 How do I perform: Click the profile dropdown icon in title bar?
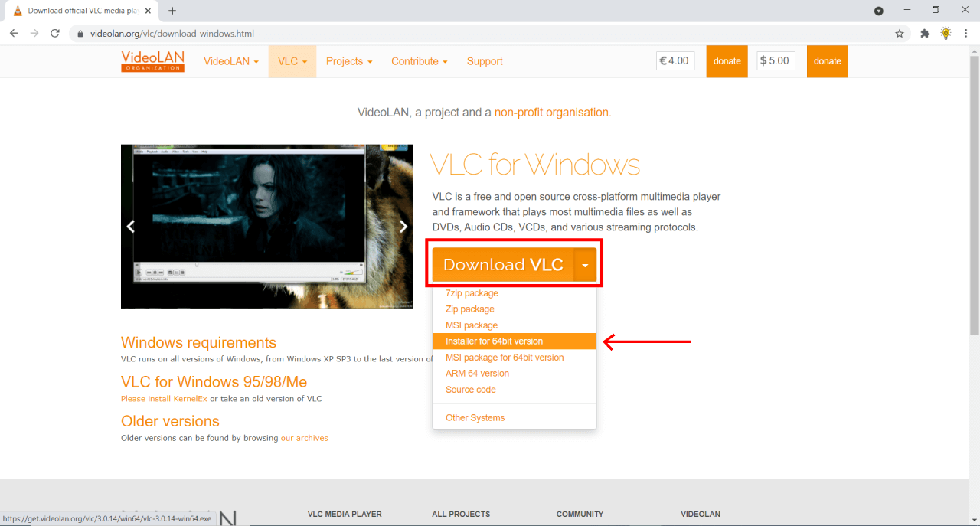[x=879, y=11]
